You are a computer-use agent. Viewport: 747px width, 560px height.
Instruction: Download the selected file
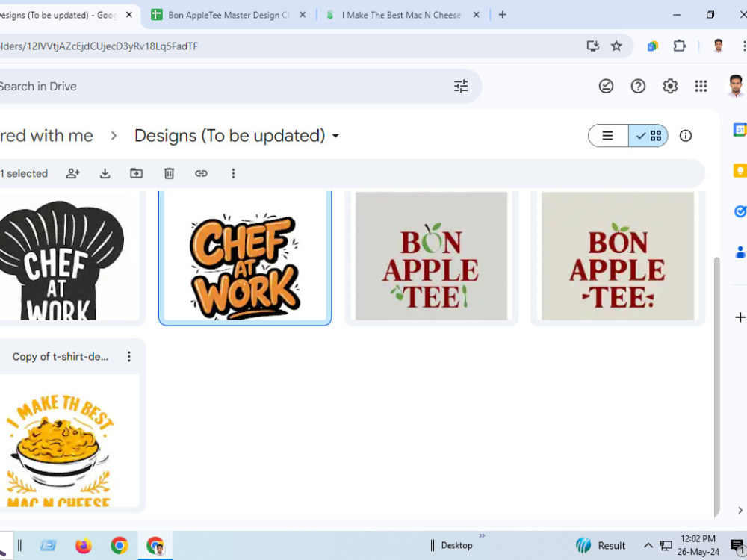click(x=105, y=173)
